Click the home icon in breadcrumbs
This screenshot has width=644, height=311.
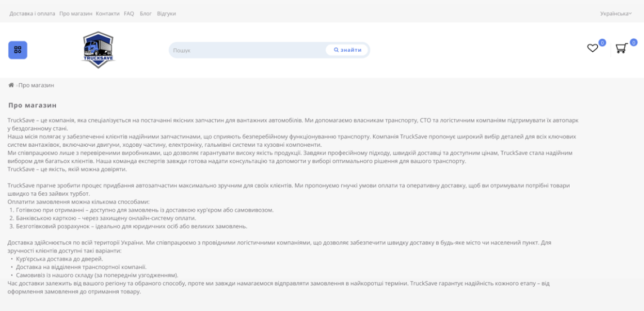tap(11, 85)
